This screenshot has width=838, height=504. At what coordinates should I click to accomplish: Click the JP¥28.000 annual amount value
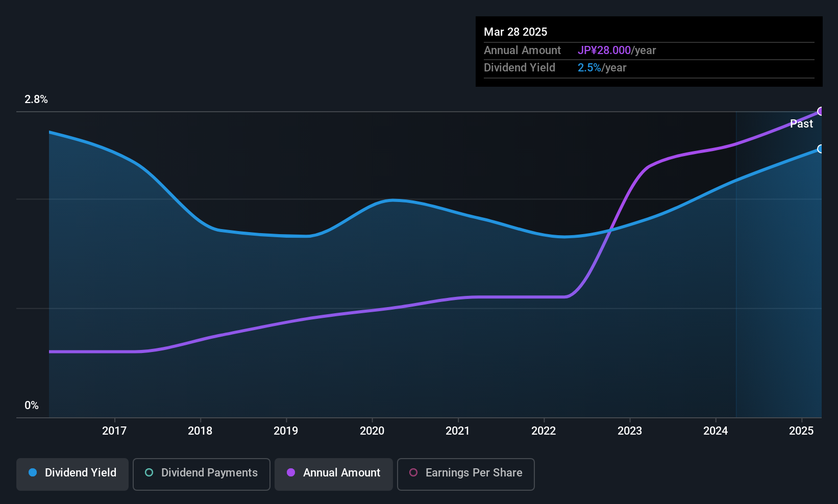tap(604, 51)
